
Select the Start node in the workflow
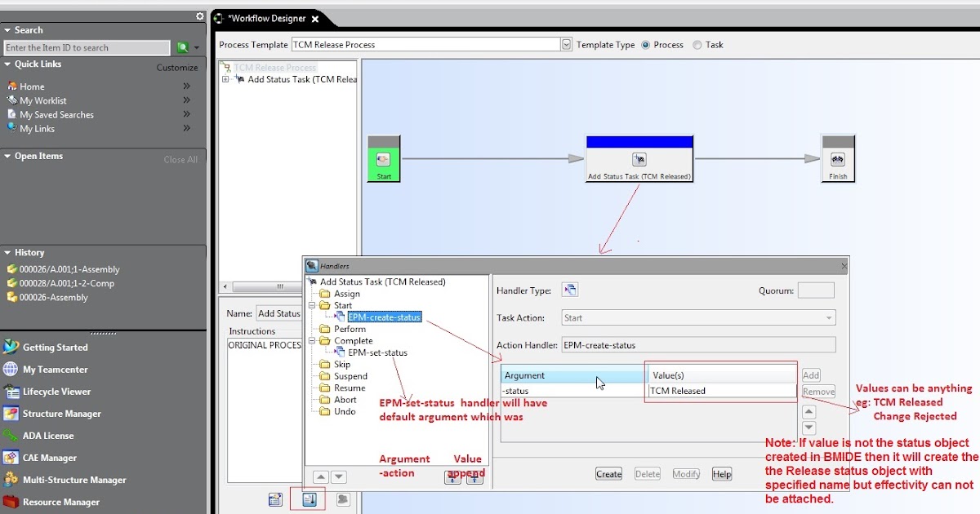tap(383, 159)
